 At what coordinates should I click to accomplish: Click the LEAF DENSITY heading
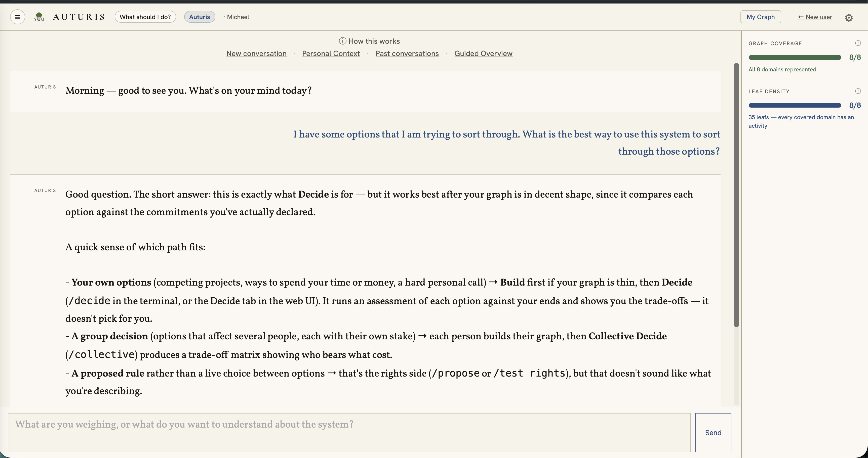point(769,91)
